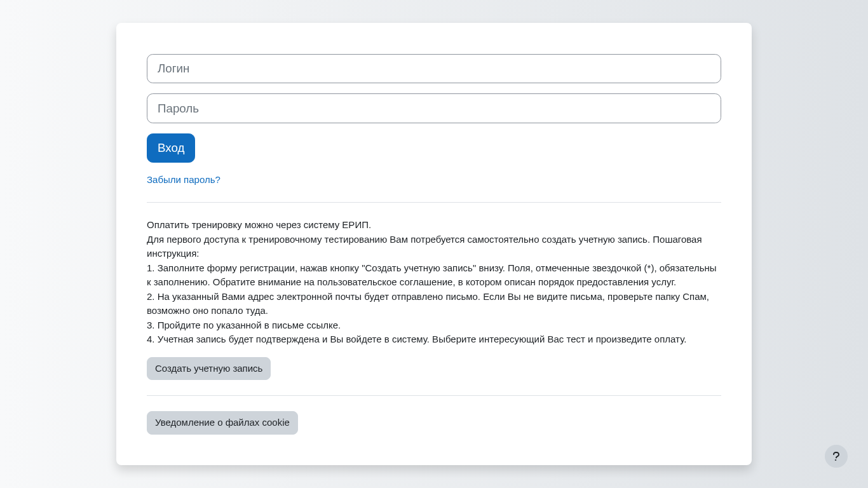Click the word Спам in step 2
The image size is (868, 488).
tap(695, 297)
